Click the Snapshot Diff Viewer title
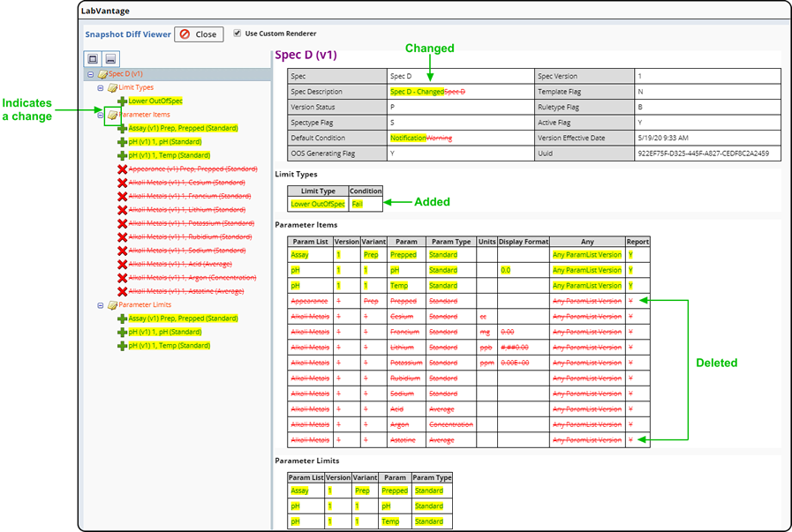Viewport: 792px width, 532px height. tap(128, 34)
